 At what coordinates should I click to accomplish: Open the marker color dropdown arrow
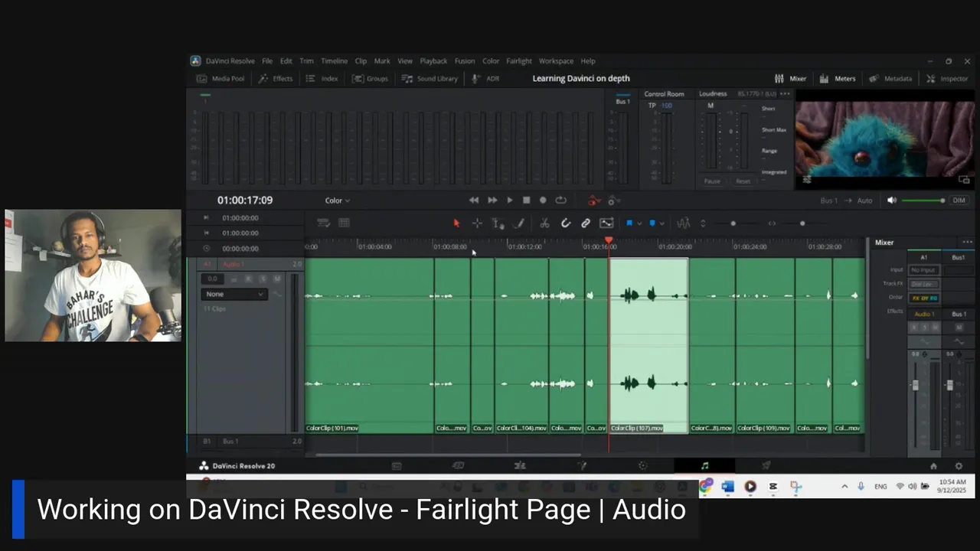coord(662,223)
